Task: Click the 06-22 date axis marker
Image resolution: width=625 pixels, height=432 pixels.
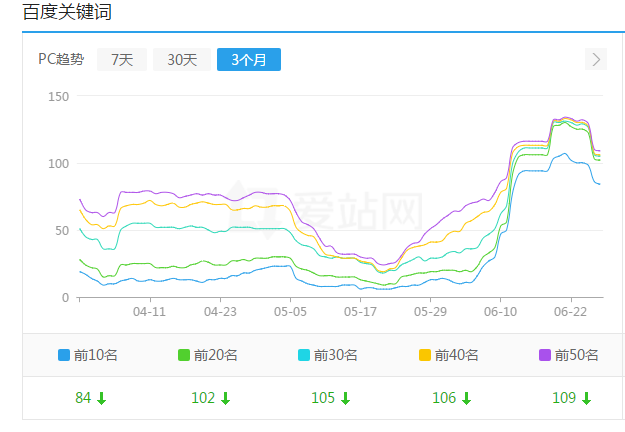Action: (570, 312)
